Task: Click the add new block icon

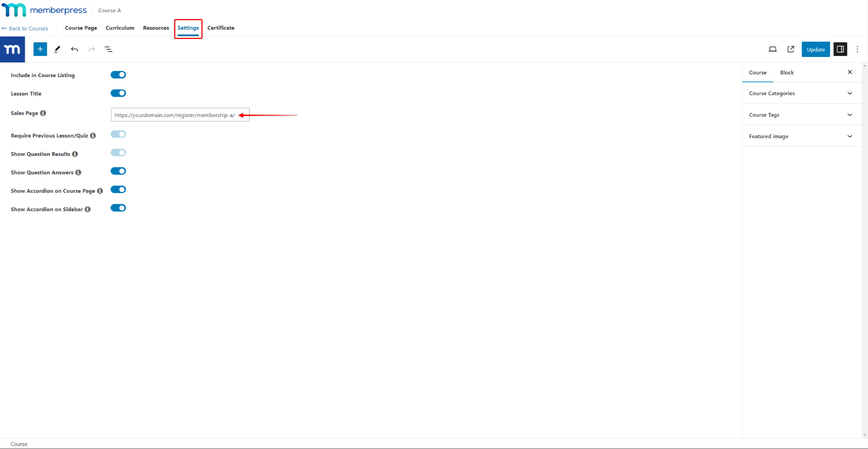Action: pos(40,49)
